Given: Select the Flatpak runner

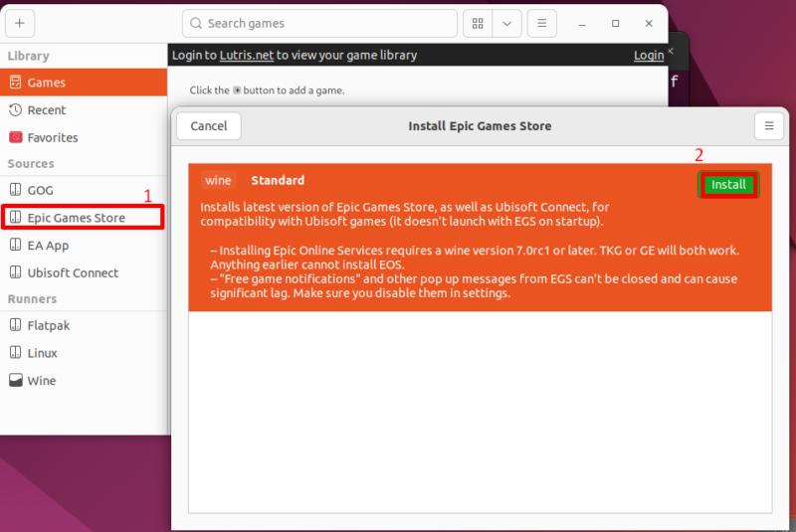Looking at the screenshot, I should (x=84, y=325).
